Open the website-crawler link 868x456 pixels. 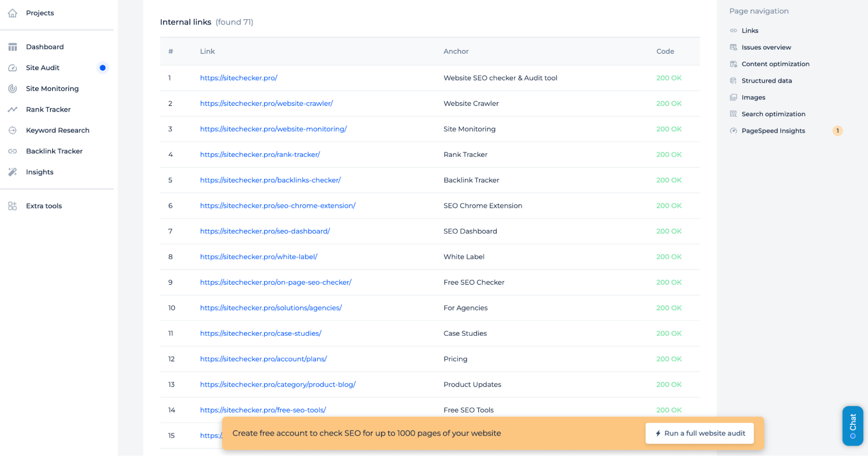[266, 103]
